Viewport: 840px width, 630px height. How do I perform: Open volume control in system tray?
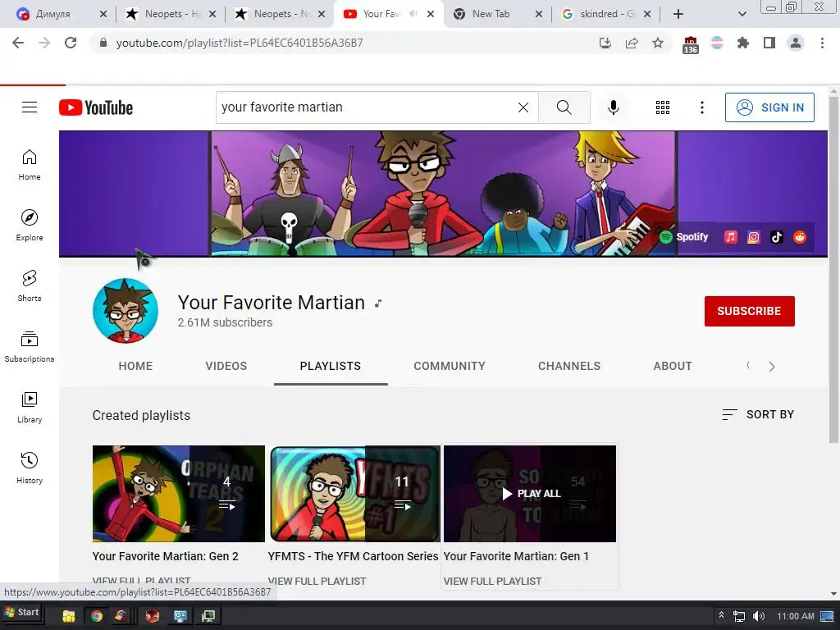(759, 616)
